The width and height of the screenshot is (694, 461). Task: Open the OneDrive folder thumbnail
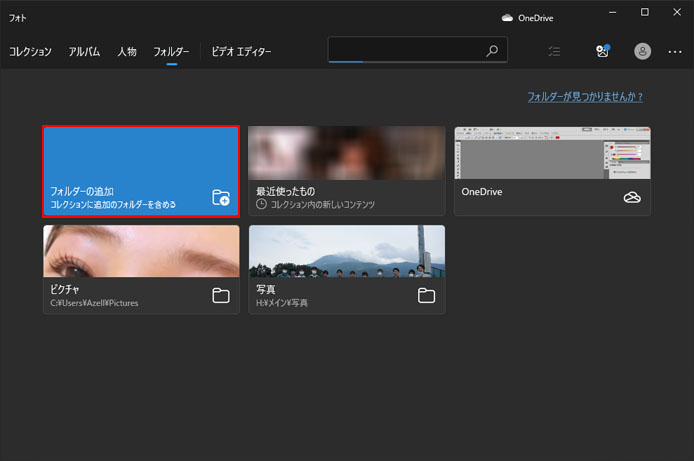coord(552,153)
